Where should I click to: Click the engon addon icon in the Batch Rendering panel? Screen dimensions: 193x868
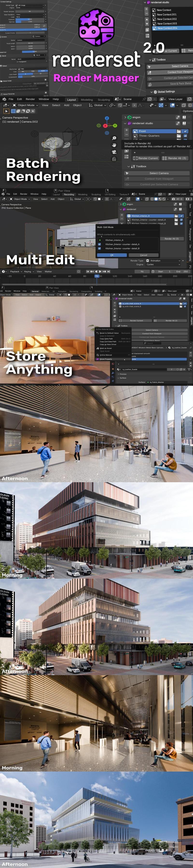pyautogui.click(x=130, y=117)
